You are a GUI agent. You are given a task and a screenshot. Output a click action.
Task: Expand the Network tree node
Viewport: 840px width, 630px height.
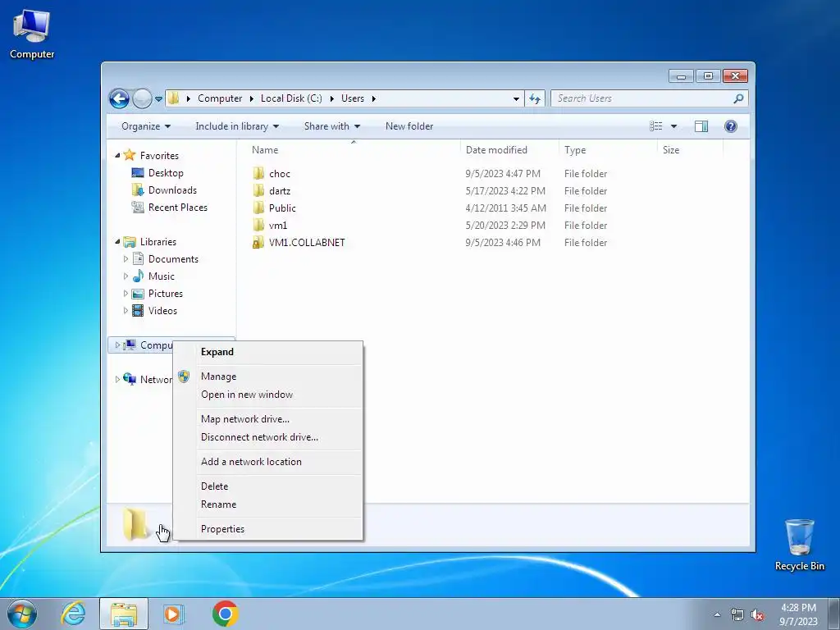pos(117,379)
